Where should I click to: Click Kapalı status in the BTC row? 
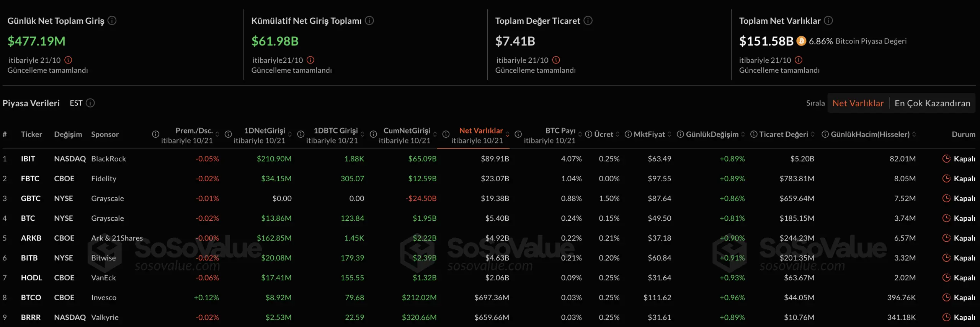964,218
